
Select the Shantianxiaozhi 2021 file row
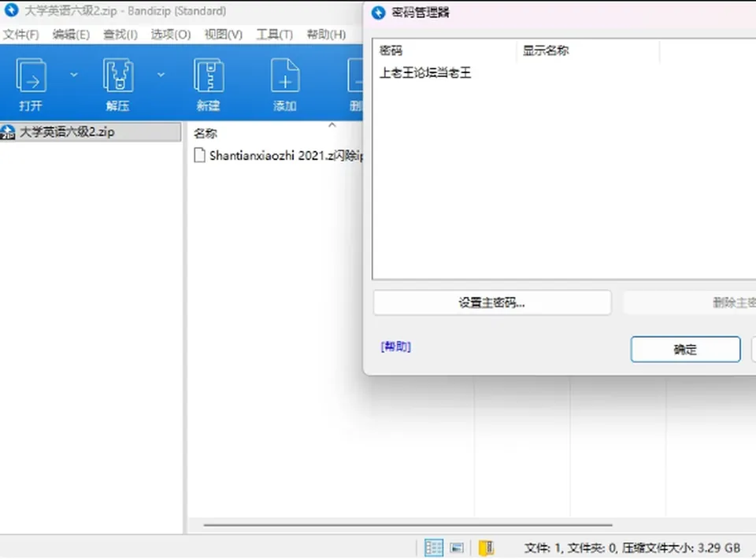click(x=278, y=156)
